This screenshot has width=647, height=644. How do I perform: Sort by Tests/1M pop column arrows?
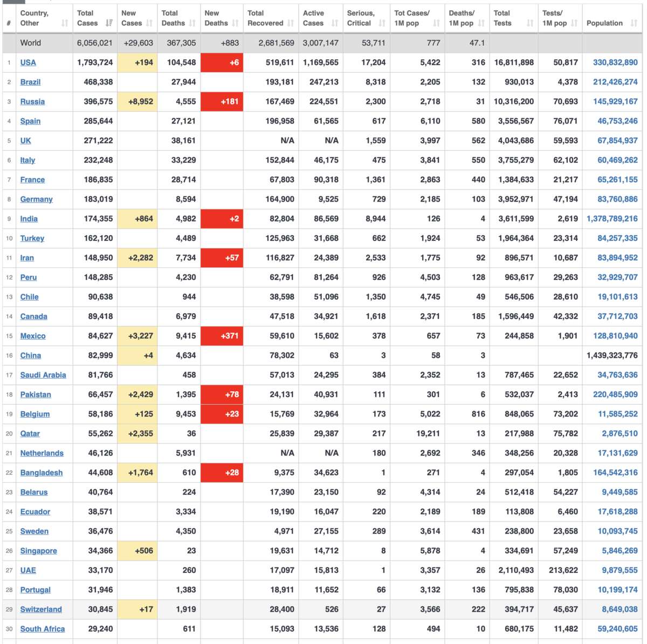coord(574,23)
